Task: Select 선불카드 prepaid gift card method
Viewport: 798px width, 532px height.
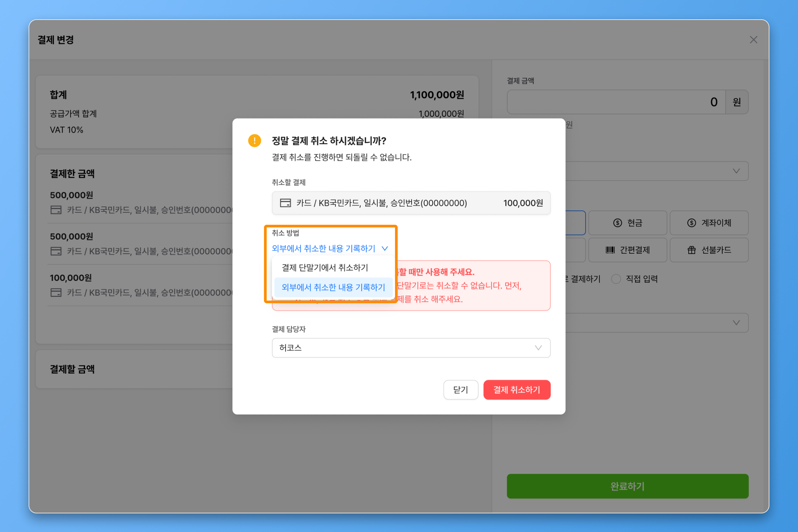Action: (x=709, y=250)
